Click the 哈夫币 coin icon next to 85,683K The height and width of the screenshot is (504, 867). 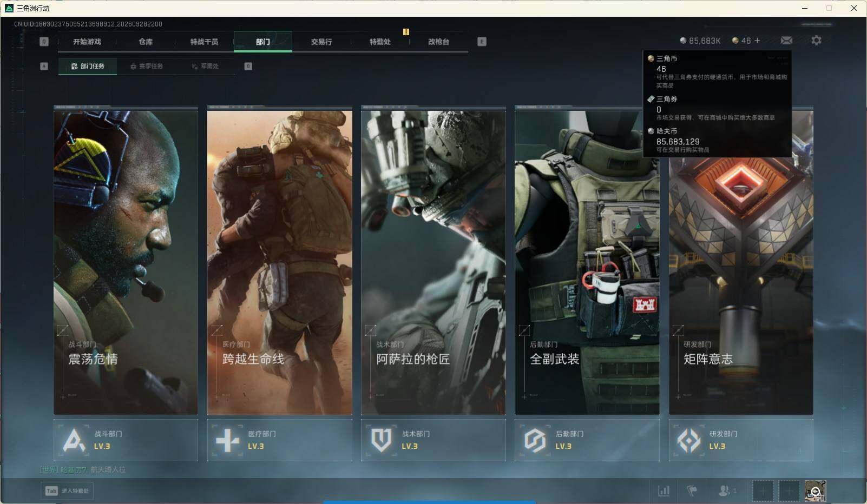pos(683,41)
